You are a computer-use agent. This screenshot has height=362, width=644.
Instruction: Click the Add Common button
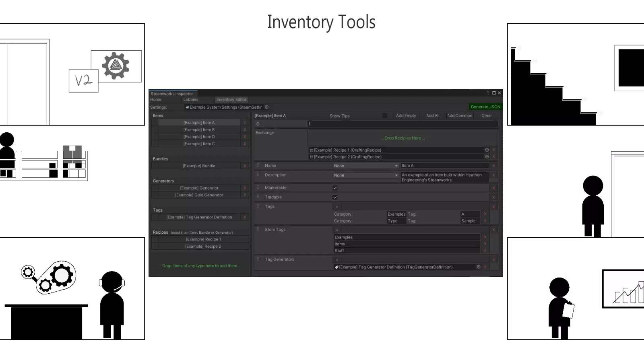tap(460, 116)
